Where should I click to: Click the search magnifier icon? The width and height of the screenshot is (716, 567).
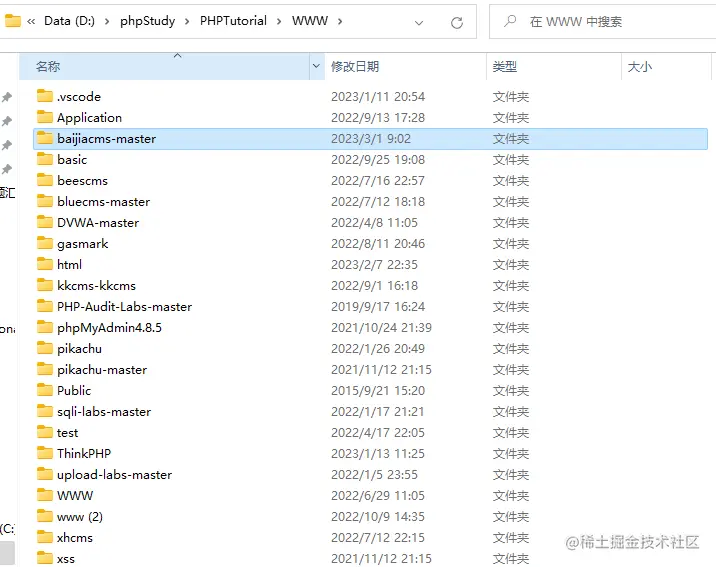coord(510,21)
